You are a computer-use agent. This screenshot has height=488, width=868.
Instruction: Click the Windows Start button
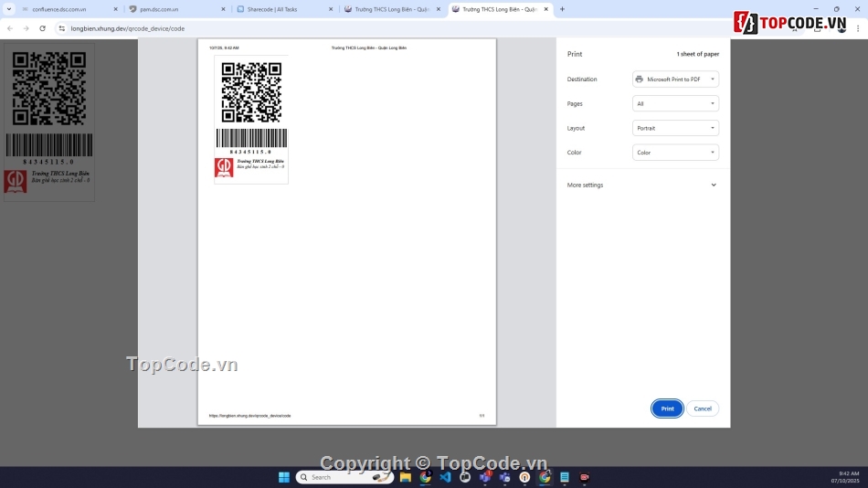(x=283, y=477)
